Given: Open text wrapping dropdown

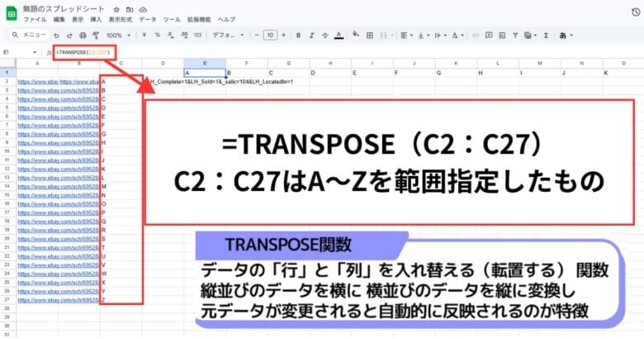Looking at the screenshot, I should point(439,36).
